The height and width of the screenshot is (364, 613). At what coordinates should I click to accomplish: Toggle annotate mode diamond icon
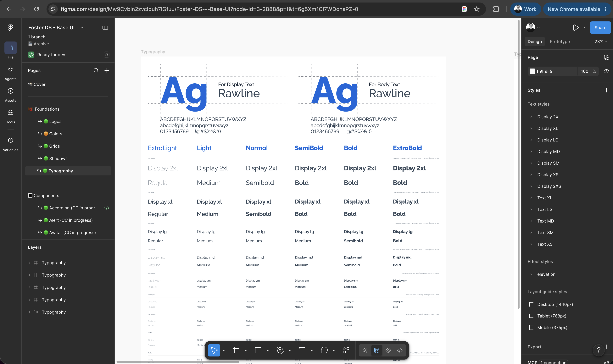(x=388, y=350)
